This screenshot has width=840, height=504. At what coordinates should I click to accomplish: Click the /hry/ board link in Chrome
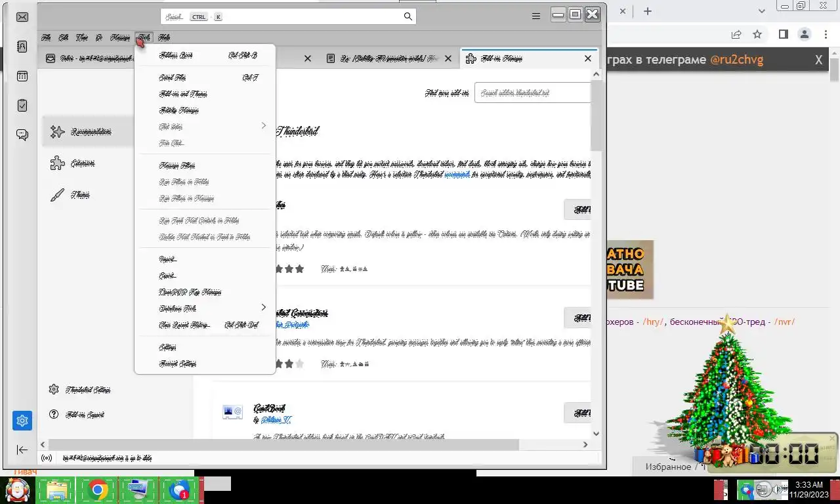[653, 322]
